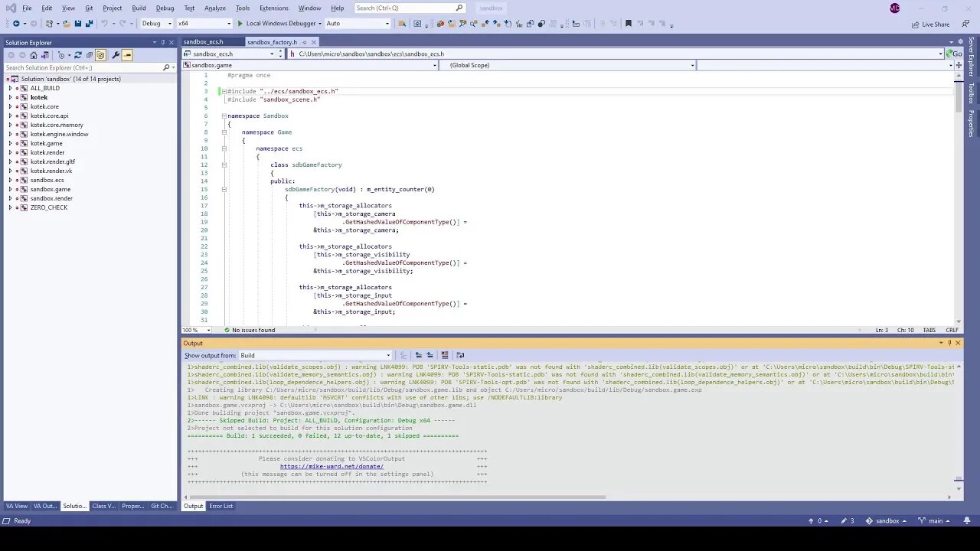This screenshot has width=980, height=551.
Task: Click Home icon in Solution Explorer
Action: click(x=34, y=55)
